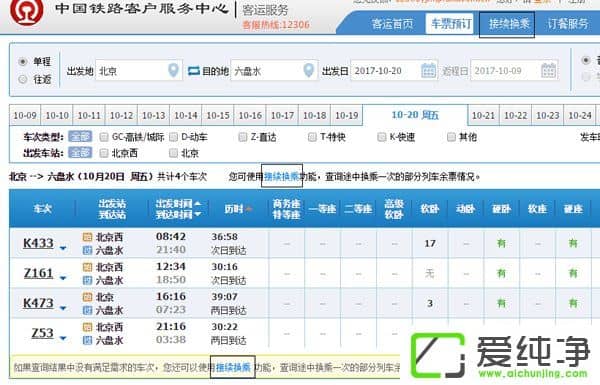This screenshot has height=385, width=600.
Task: Click 目的地 input field with 六盘水
Action: click(x=274, y=70)
